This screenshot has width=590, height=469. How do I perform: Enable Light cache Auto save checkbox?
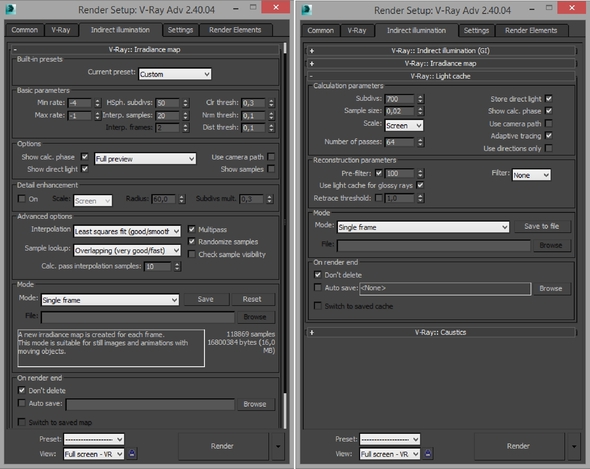[318, 287]
